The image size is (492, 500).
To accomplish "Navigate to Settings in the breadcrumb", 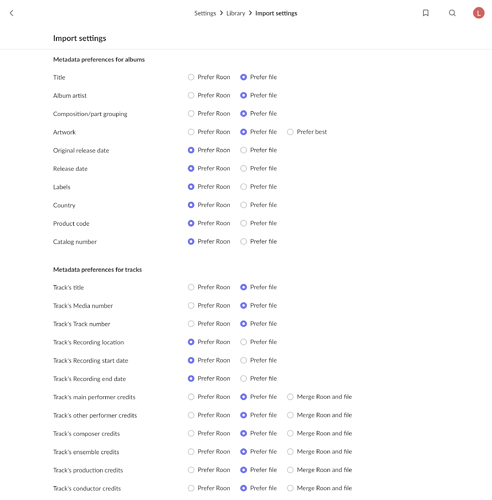I will (x=205, y=13).
